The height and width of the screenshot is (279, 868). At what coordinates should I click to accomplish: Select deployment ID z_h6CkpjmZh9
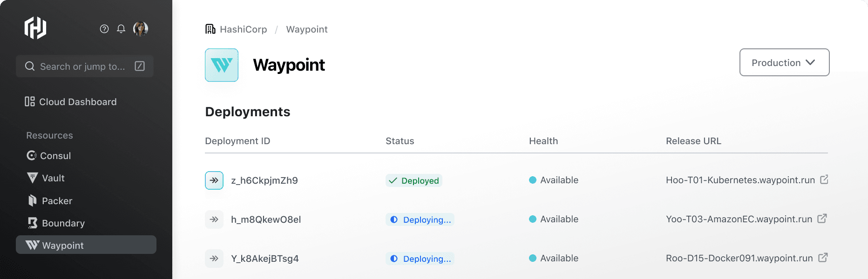pyautogui.click(x=264, y=180)
